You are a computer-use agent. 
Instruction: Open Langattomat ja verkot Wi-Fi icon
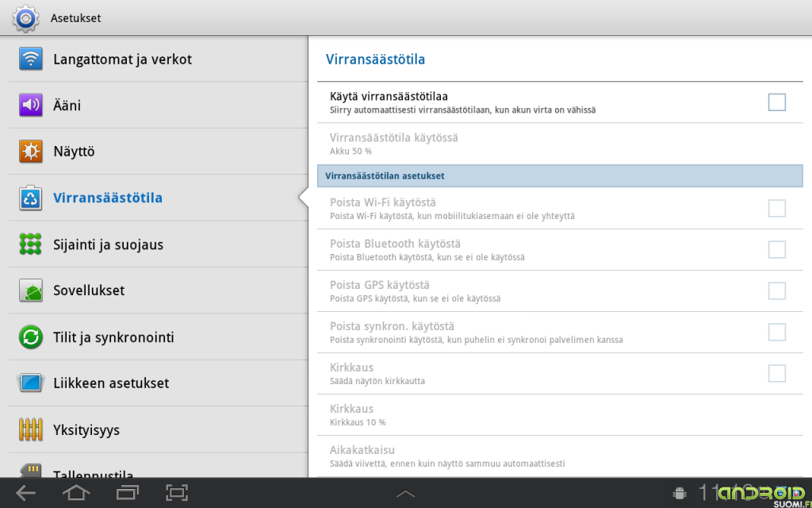(x=31, y=59)
